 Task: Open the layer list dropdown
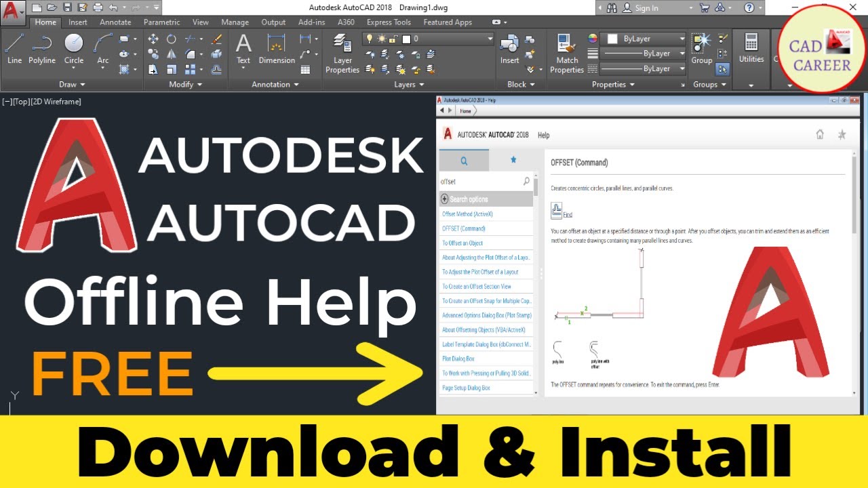[490, 39]
